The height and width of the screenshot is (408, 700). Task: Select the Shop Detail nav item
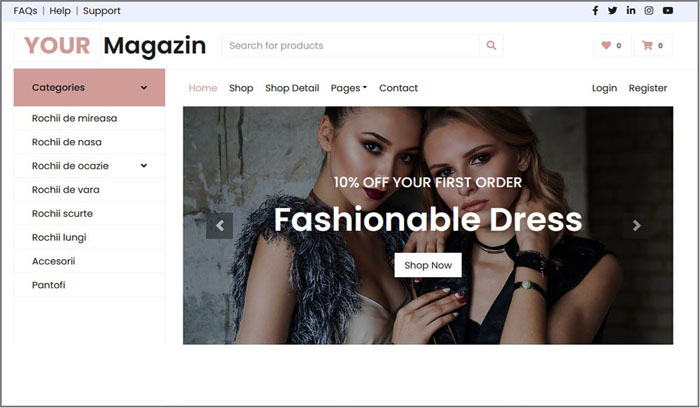292,88
